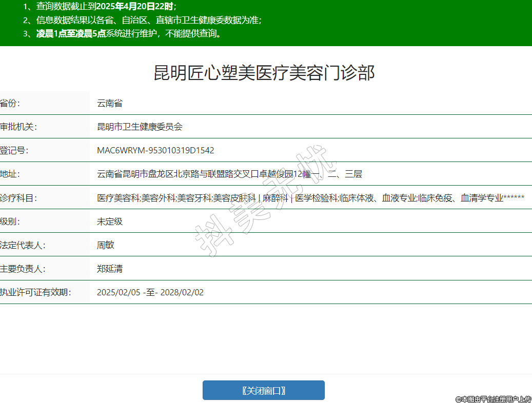The image size is (532, 403).
Task: Click the 审批机关 row label
Action: 18,127
